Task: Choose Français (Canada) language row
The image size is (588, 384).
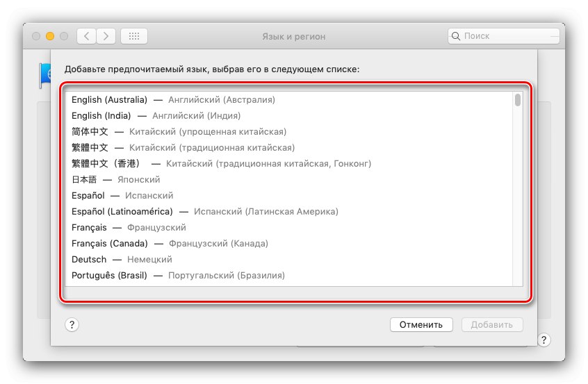Action: point(170,244)
